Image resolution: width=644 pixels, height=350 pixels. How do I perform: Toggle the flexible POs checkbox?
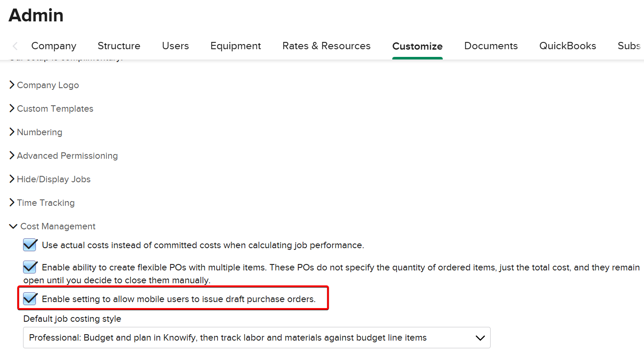(30, 267)
